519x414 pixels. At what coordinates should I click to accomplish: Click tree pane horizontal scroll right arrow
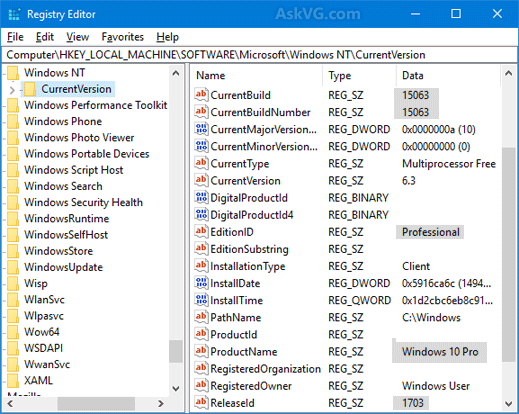(161, 404)
